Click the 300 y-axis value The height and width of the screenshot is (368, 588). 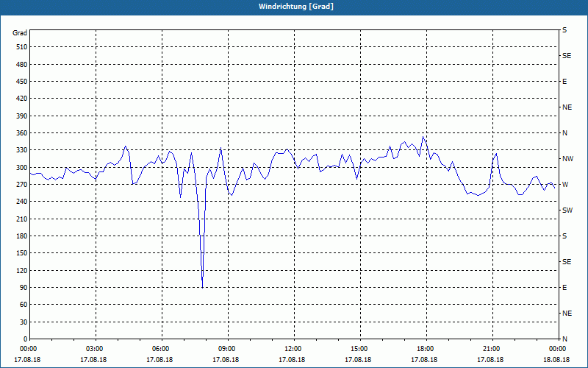[x=22, y=168]
